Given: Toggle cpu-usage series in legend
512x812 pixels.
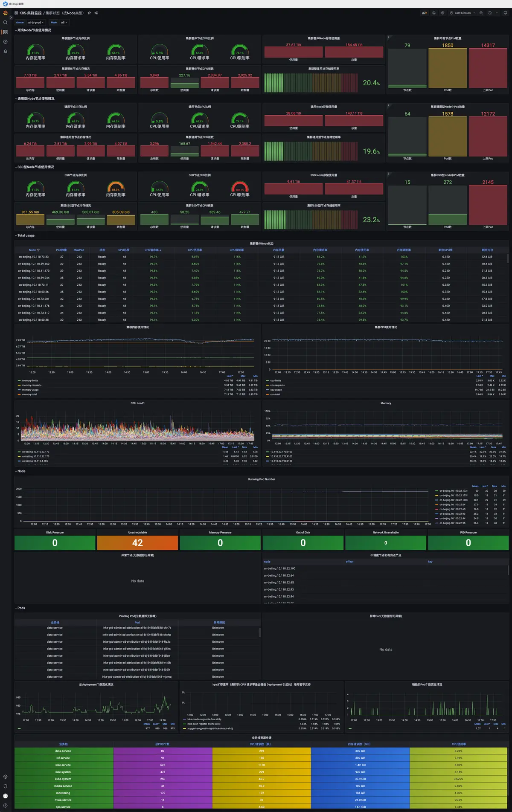Looking at the screenshot, I should (276, 390).
